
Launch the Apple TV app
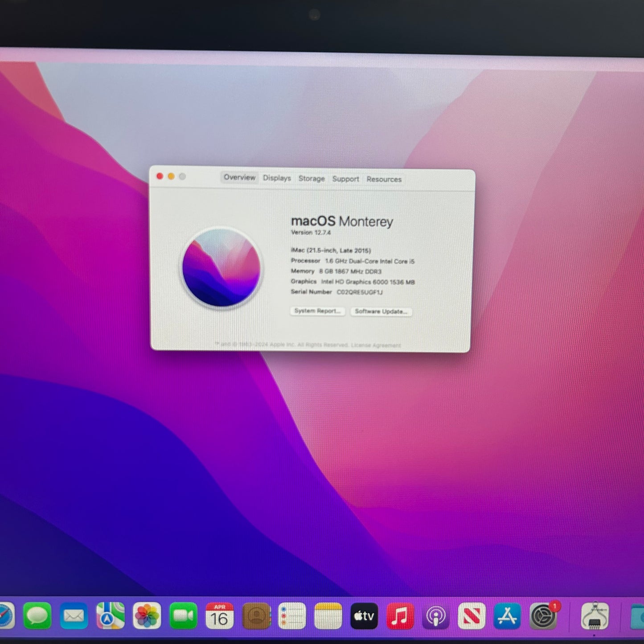point(364,616)
